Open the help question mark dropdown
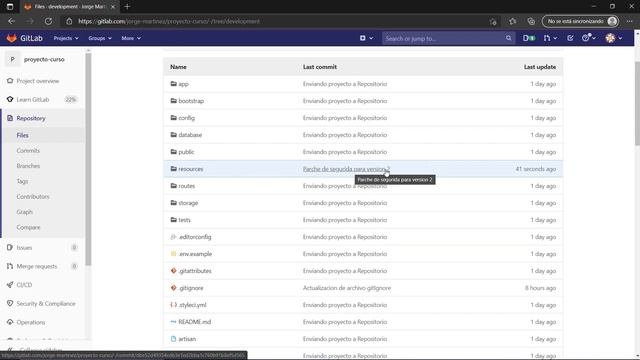The width and height of the screenshot is (640, 360). pos(589,38)
